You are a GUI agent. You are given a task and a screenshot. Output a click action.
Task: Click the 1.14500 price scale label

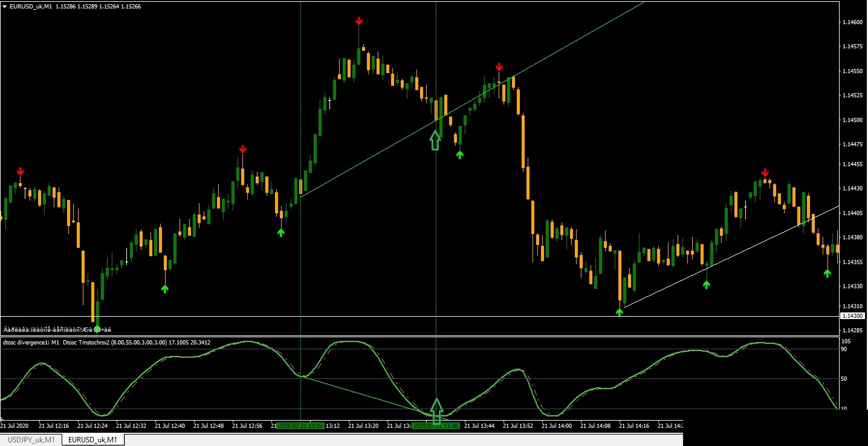pyautogui.click(x=852, y=120)
